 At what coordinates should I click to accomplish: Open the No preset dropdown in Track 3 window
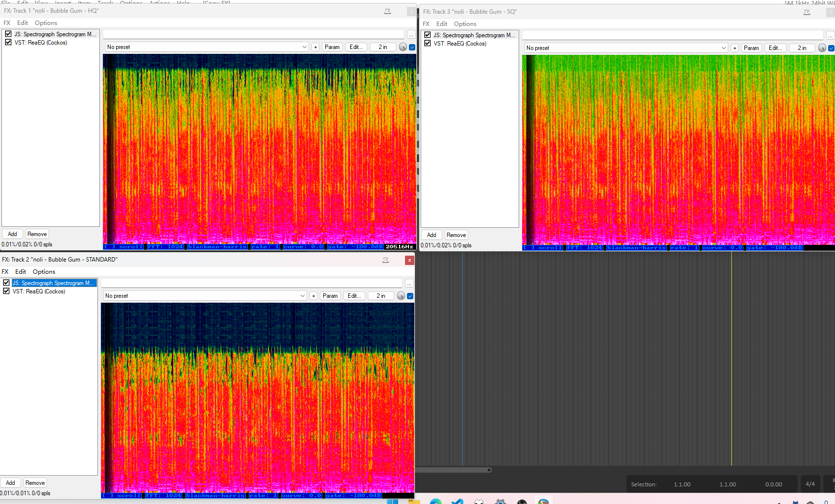coord(626,48)
